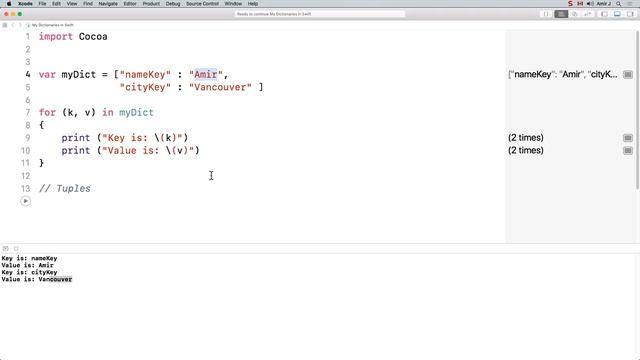Open the Apple menu
640x360 pixels.
(x=9, y=4)
